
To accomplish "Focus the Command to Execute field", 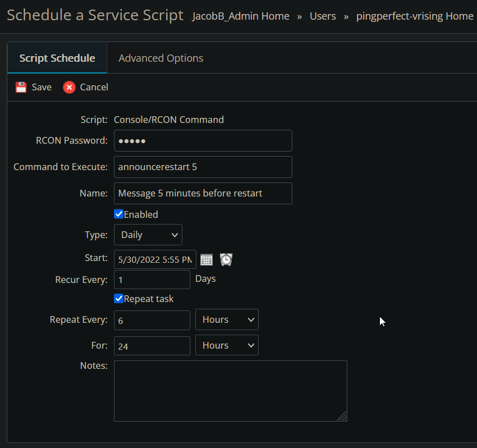I will pyautogui.click(x=203, y=167).
